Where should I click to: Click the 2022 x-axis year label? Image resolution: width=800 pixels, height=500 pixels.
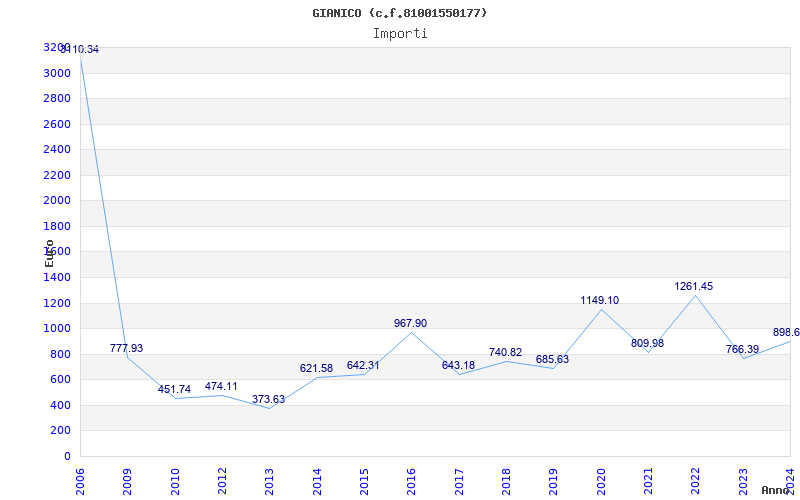[x=696, y=482]
